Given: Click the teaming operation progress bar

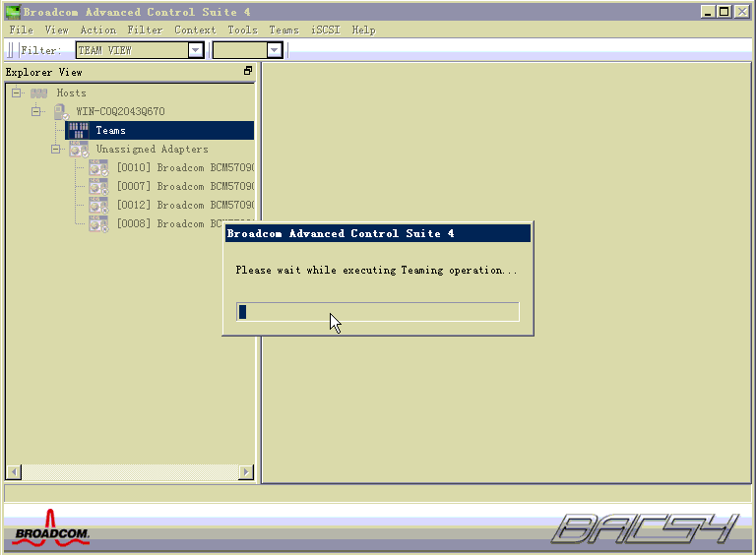Looking at the screenshot, I should [378, 312].
